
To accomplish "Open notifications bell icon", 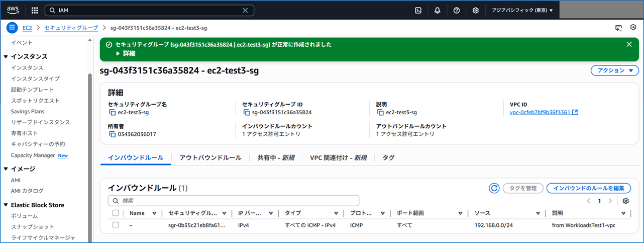I will tap(437, 10).
